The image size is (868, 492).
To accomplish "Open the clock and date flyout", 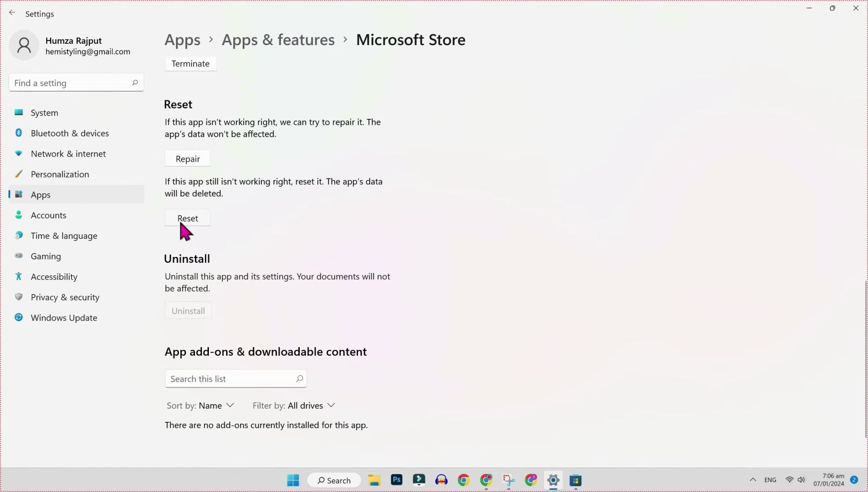I will [829, 480].
